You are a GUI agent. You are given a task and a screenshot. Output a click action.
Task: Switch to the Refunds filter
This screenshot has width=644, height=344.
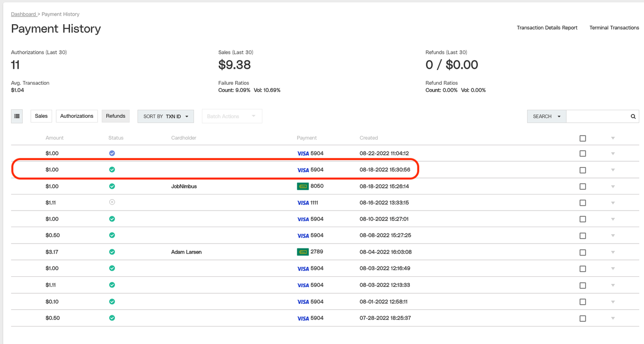115,116
